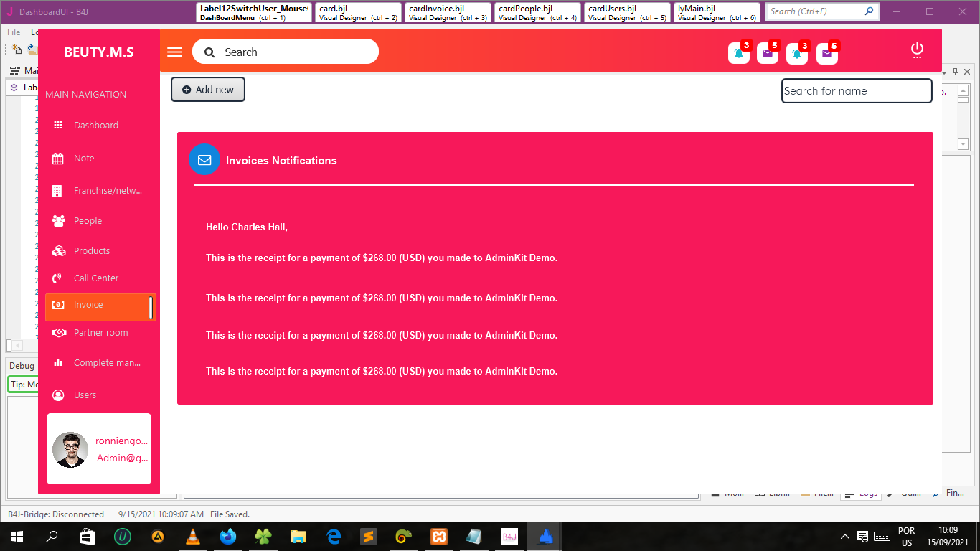Viewport: 980px width, 551px height.
Task: Click the Add new button
Action: (208, 90)
